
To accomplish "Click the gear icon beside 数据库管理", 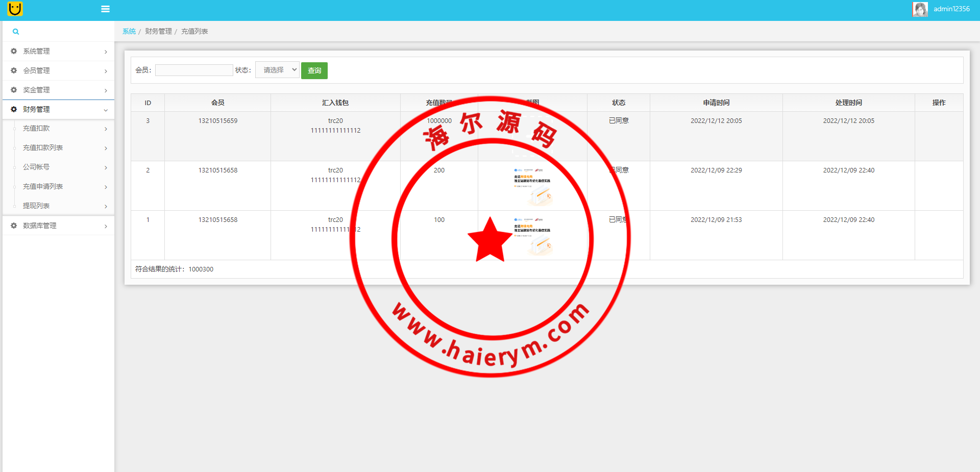I will 14,226.
